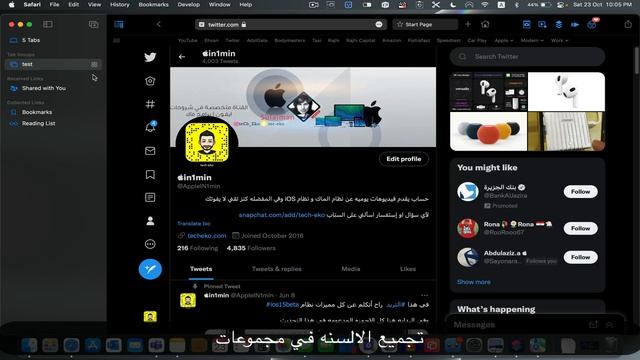Follow بنك الجزيرة account
Image resolution: width=640 pixels, height=360 pixels.
point(580,191)
